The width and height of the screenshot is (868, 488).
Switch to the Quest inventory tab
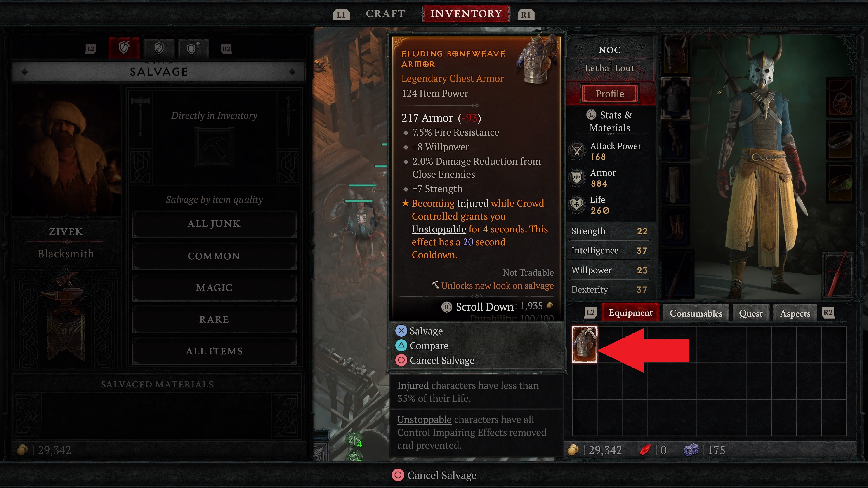pos(751,313)
